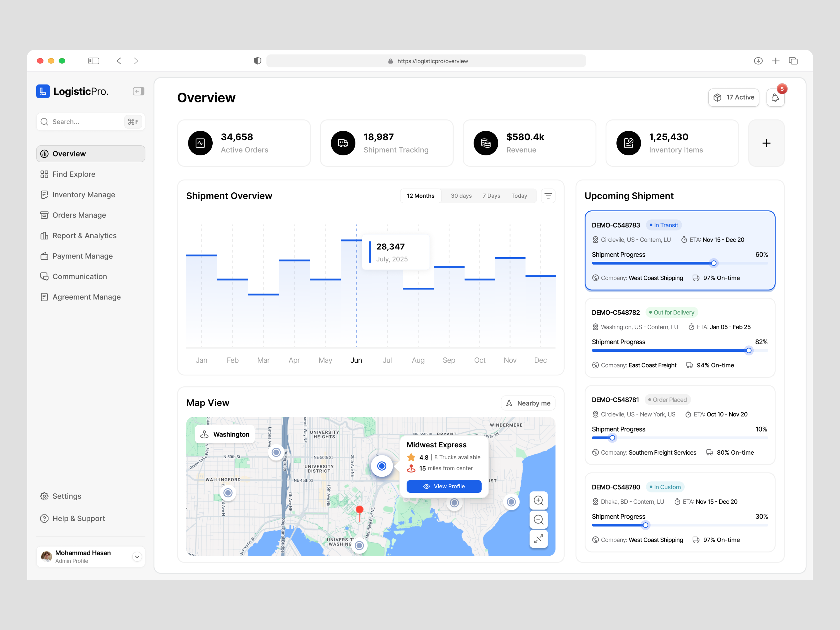Switch chart range to 30 days
The width and height of the screenshot is (840, 630).
461,196
